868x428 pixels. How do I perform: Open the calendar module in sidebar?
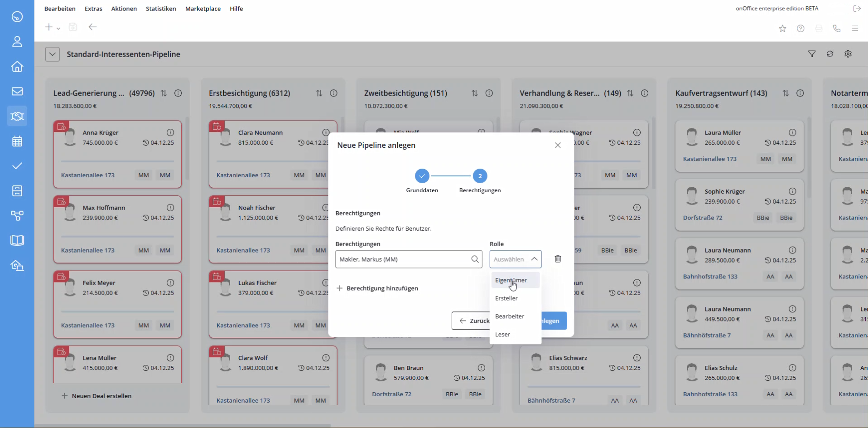(x=17, y=141)
